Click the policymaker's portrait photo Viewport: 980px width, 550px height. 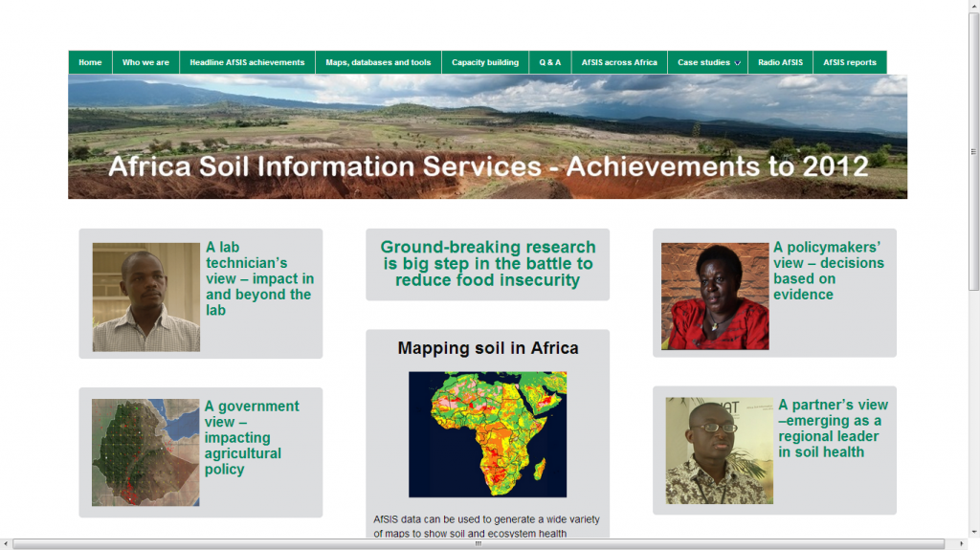point(715,297)
